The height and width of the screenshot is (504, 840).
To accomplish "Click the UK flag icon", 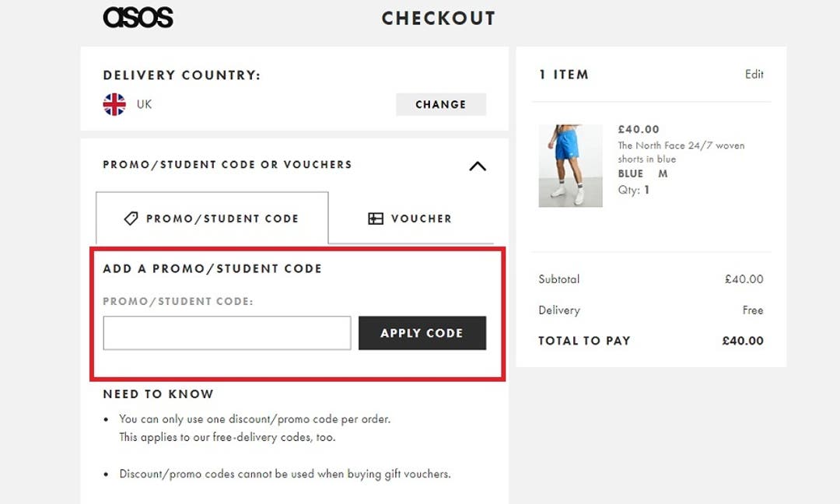I will [113, 102].
